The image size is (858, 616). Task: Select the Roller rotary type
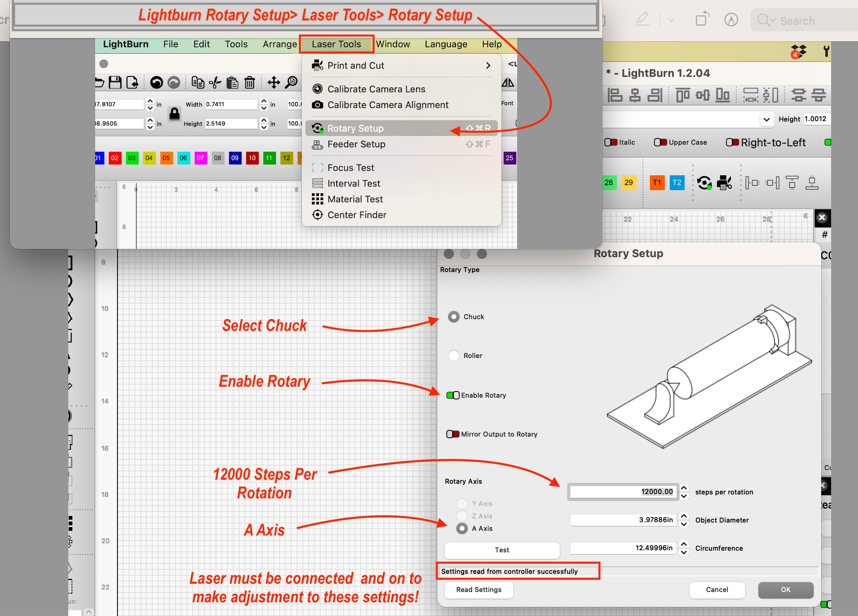point(453,356)
